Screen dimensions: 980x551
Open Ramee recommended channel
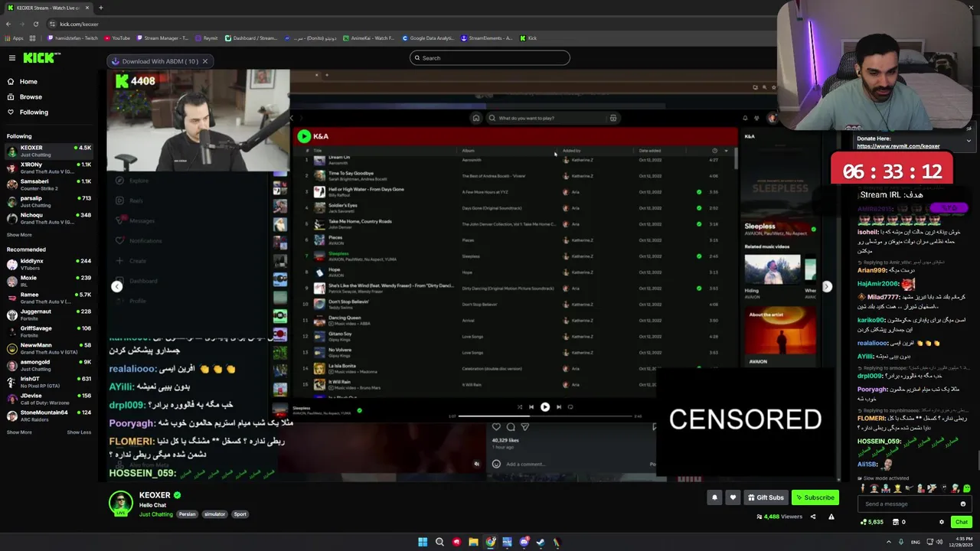point(48,298)
